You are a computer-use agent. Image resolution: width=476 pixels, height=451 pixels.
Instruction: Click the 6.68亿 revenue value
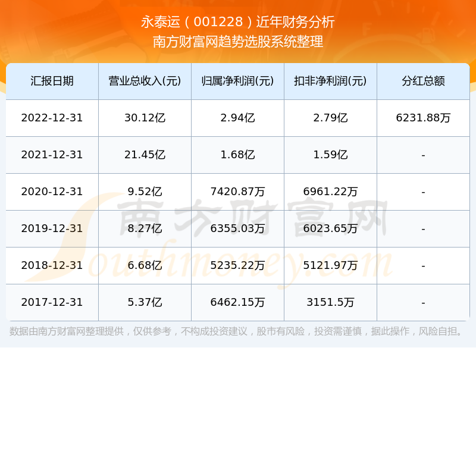click(x=145, y=265)
